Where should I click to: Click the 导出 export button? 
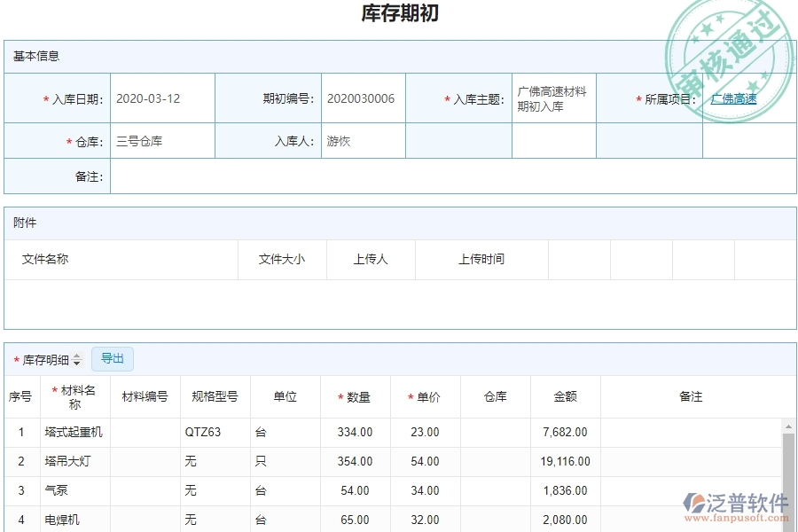click(113, 359)
